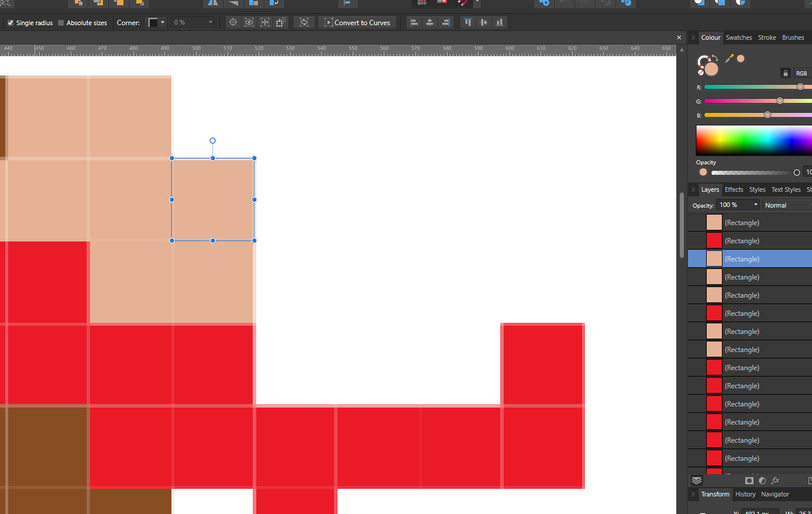Toggle the hide selection eye icon in context toolbar
Screen dimensions: 812x514
[249, 22]
